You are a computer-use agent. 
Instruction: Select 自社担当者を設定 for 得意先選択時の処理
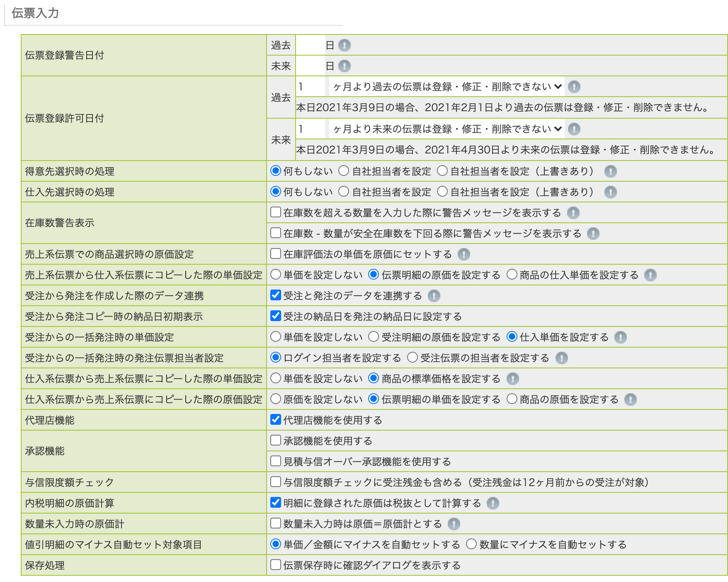(344, 170)
